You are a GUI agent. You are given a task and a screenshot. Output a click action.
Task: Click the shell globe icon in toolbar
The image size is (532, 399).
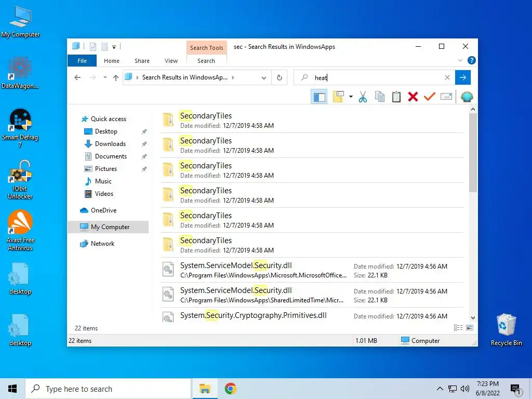467,97
